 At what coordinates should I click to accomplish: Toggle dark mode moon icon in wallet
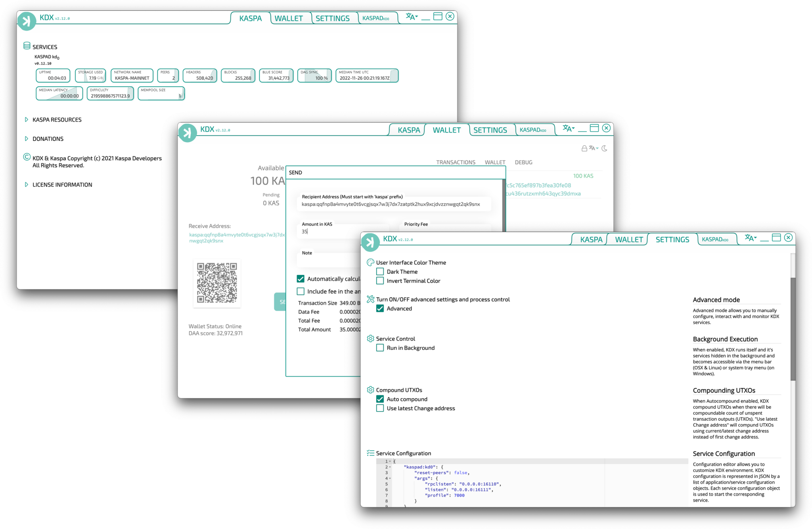click(604, 148)
